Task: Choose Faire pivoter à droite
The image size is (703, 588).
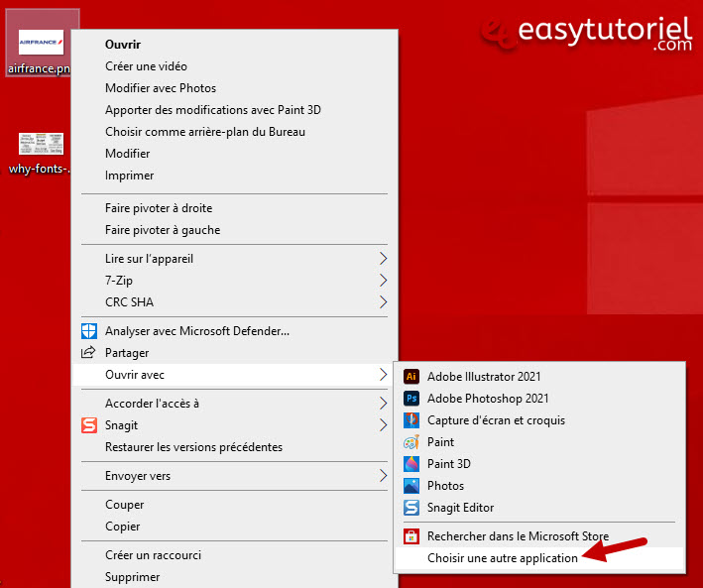Action: 234,208
